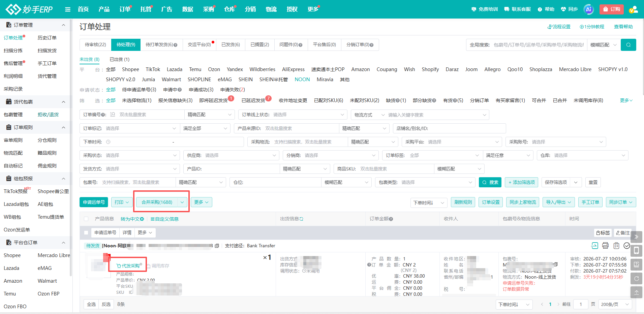Click the teal transfer-order icon in the order row
This screenshot has height=314, width=644.
pyautogui.click(x=595, y=246)
